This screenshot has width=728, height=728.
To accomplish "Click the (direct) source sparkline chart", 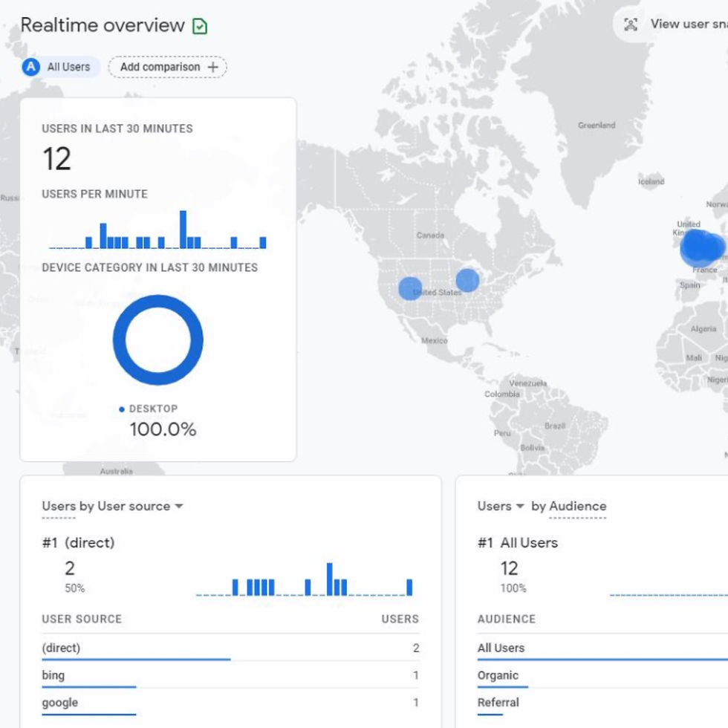I will pos(305,579).
